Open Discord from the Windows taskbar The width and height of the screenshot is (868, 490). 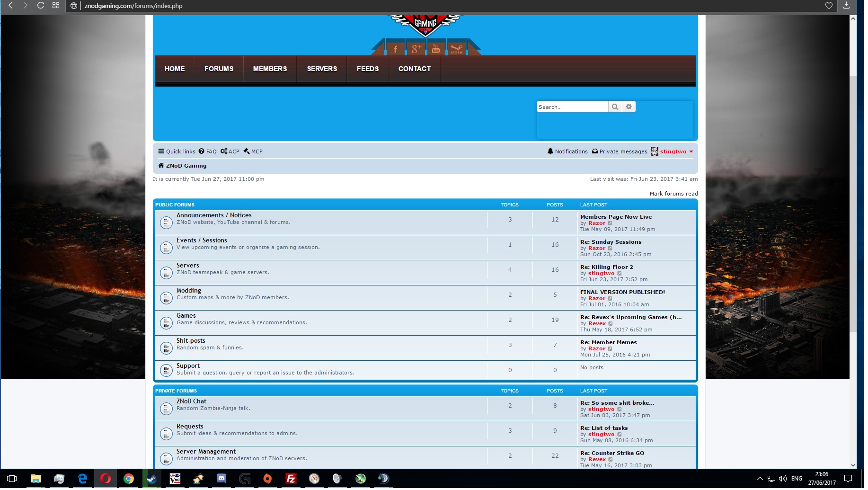click(x=221, y=479)
